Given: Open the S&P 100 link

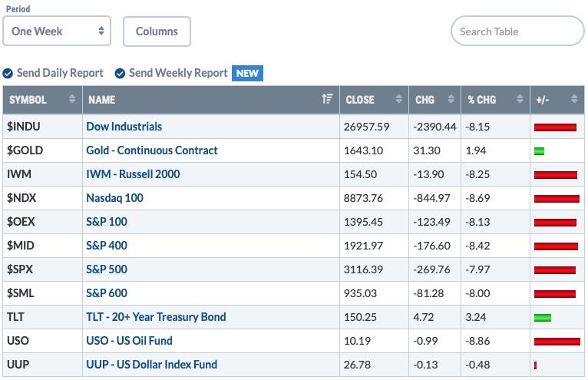Looking at the screenshot, I should [x=107, y=222].
